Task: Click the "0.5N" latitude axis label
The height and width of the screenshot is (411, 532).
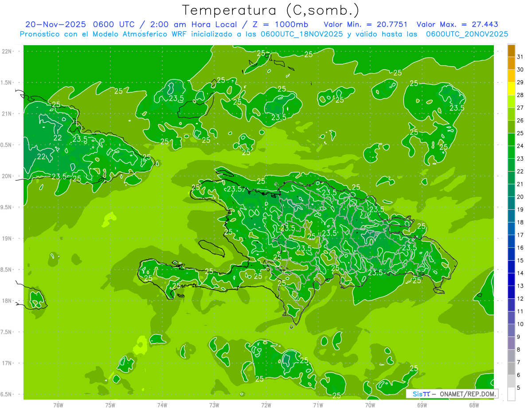Action: pyautogui.click(x=7, y=145)
